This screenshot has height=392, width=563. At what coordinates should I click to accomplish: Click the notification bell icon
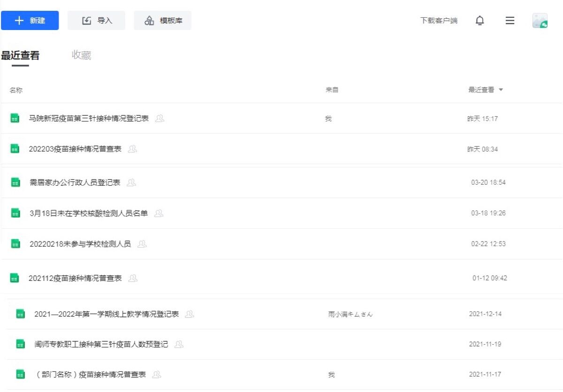pos(479,21)
